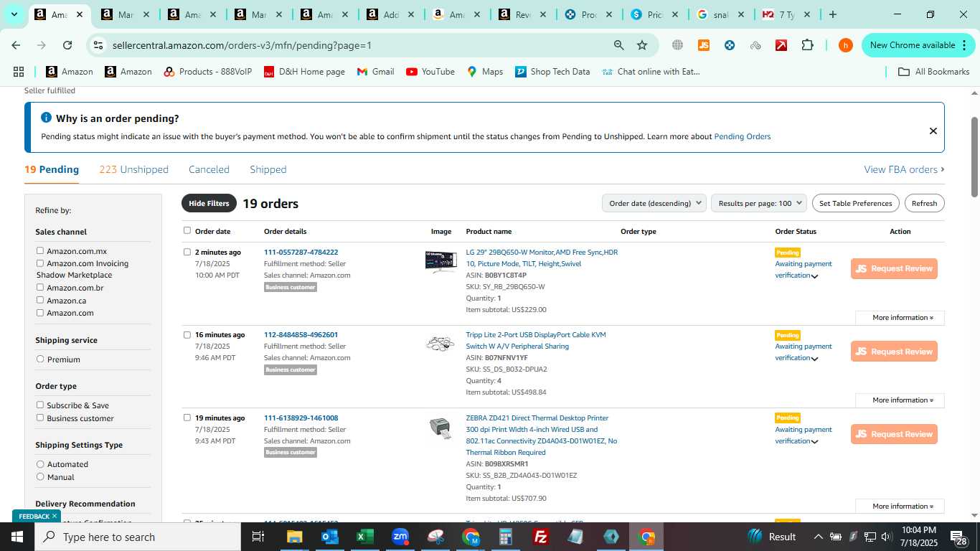Check the Subscribe & Save order type
The image size is (980, 551).
coord(40,405)
